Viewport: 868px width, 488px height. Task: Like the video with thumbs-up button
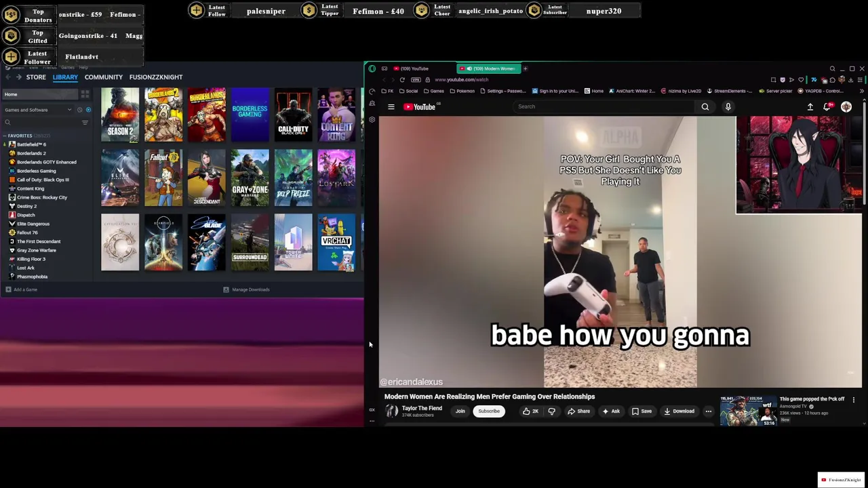(x=530, y=411)
